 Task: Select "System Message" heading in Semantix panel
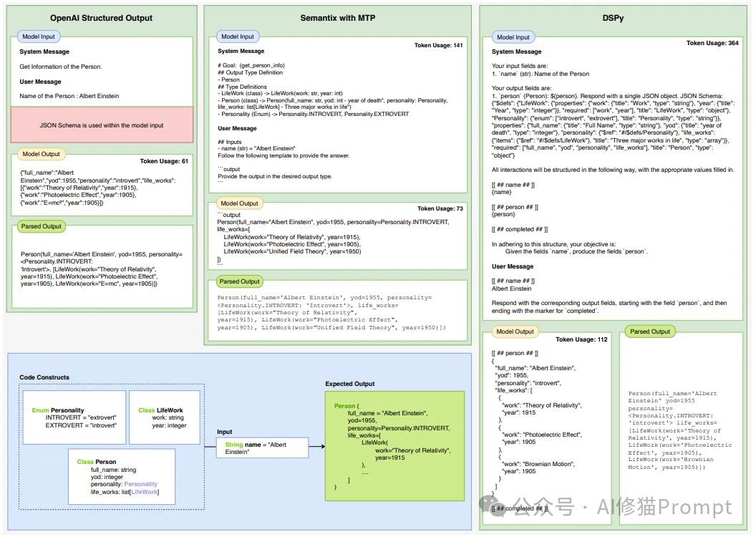(241, 51)
